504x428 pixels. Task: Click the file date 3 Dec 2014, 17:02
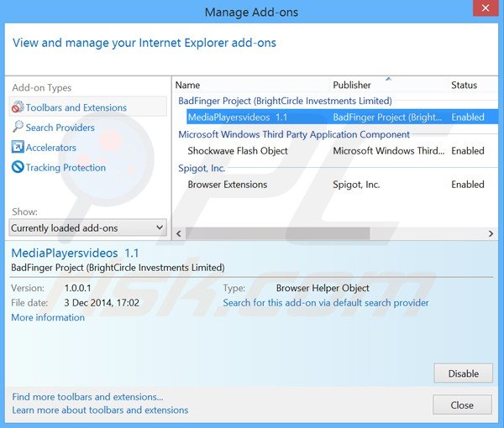[x=102, y=303]
